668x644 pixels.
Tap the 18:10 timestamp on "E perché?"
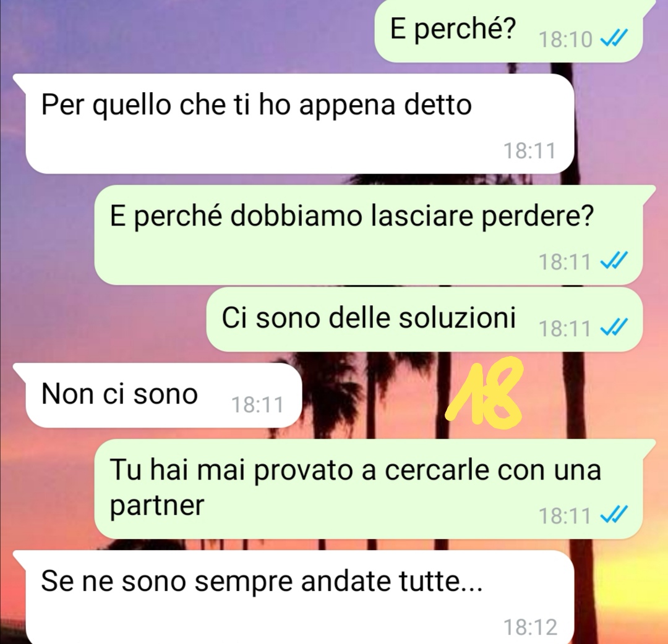pyautogui.click(x=565, y=40)
